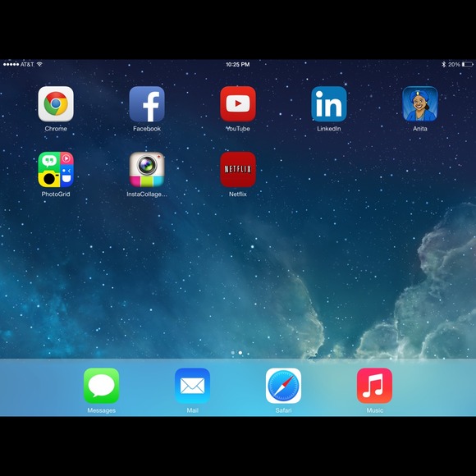The height and width of the screenshot is (476, 476).
Task: Tap the AT&T carrier label
Action: 27,64
